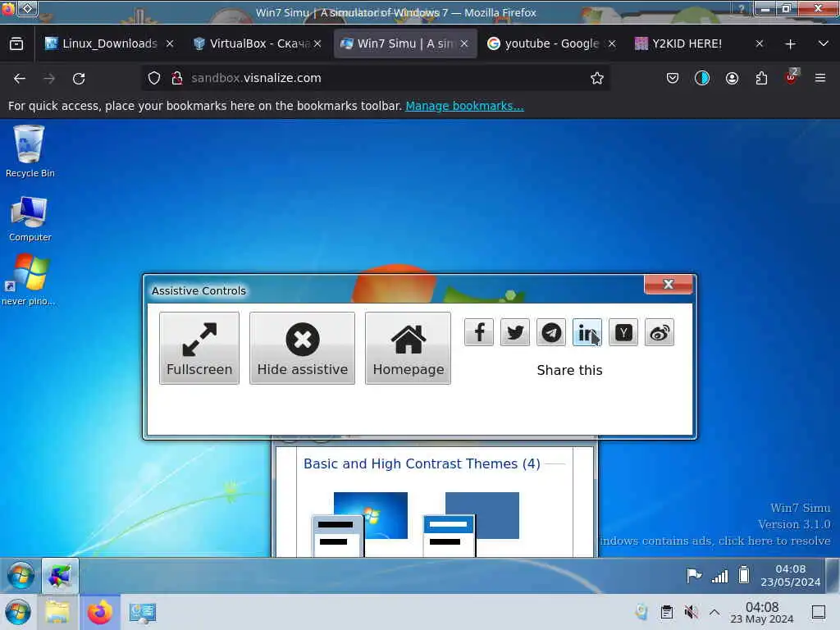Viewport: 840px width, 630px height.
Task: Share via the Twitter bird icon
Action: pyautogui.click(x=515, y=332)
